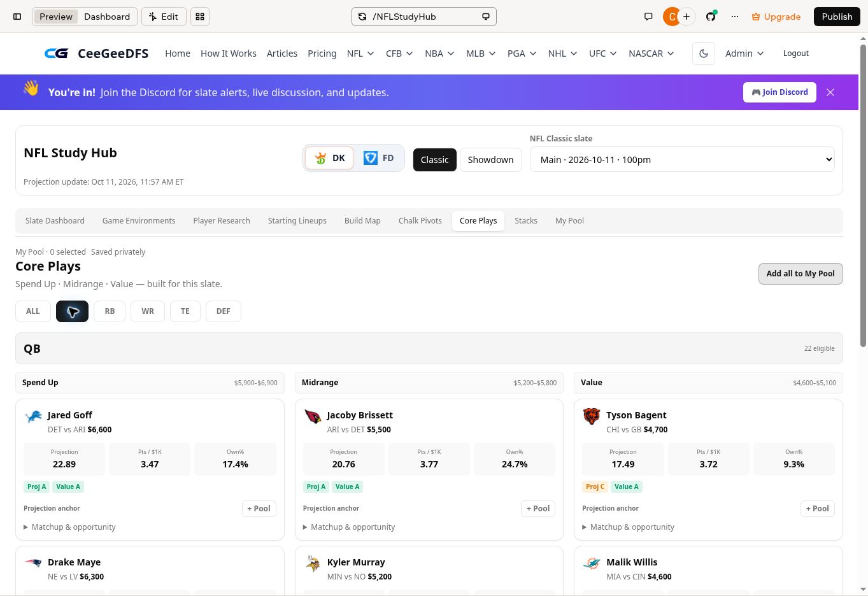This screenshot has height=596, width=868.
Task: Click the refresh icon in the URL bar
Action: [362, 17]
